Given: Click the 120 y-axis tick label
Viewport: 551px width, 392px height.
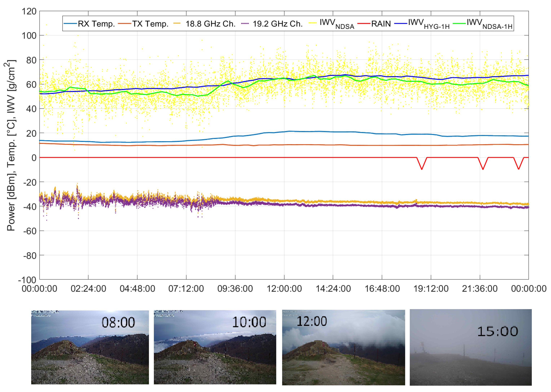Looking at the screenshot, I should (x=29, y=11).
